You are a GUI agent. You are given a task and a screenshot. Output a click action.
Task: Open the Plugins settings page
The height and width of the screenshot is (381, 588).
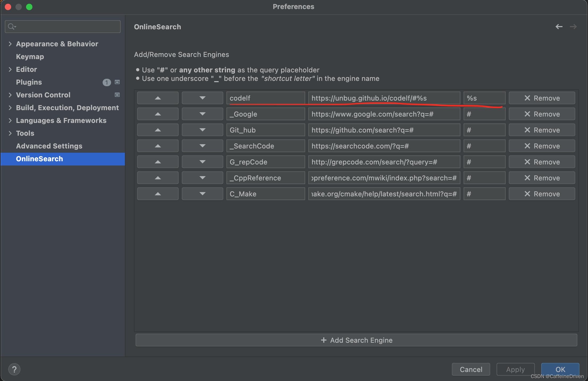pyautogui.click(x=29, y=82)
